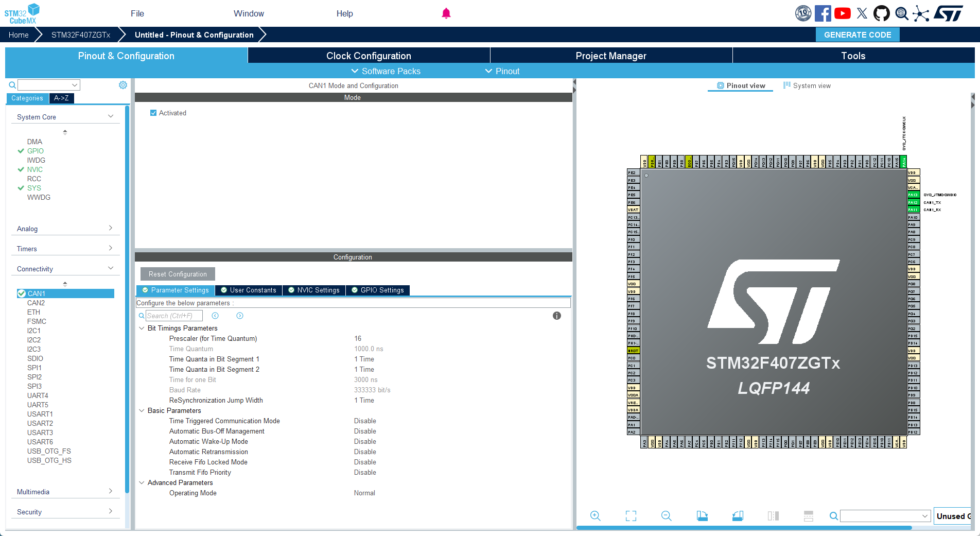The image size is (980, 536).
Task: Click the parameter info icon
Action: pos(557,316)
